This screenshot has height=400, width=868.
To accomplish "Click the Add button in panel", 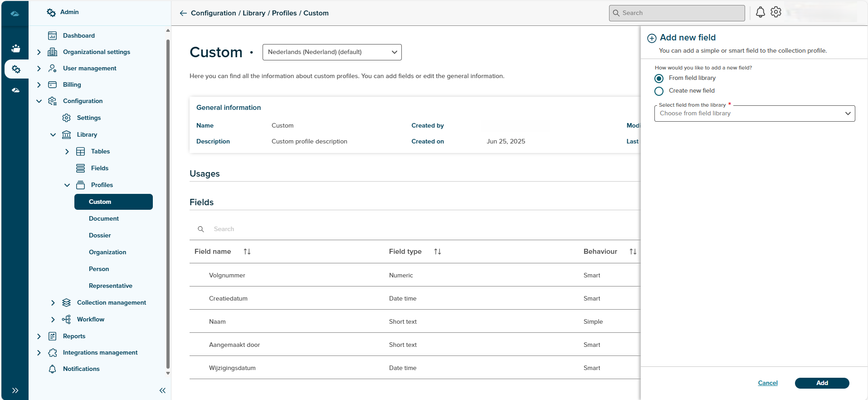I will [821, 383].
